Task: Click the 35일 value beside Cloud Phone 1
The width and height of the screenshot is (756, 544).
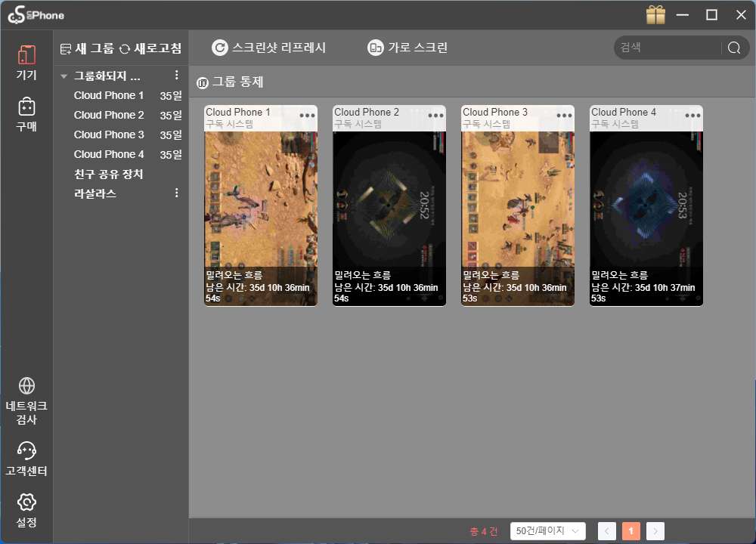Action: 171,95
